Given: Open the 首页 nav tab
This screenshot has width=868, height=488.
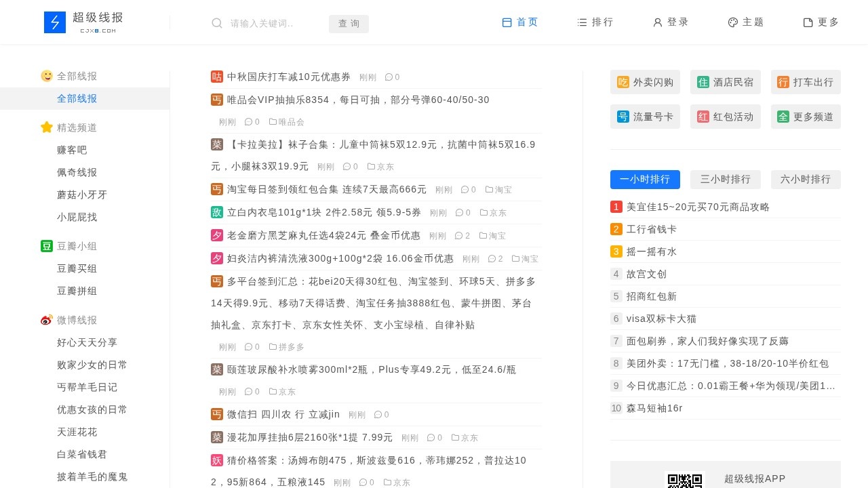Looking at the screenshot, I should coord(520,22).
